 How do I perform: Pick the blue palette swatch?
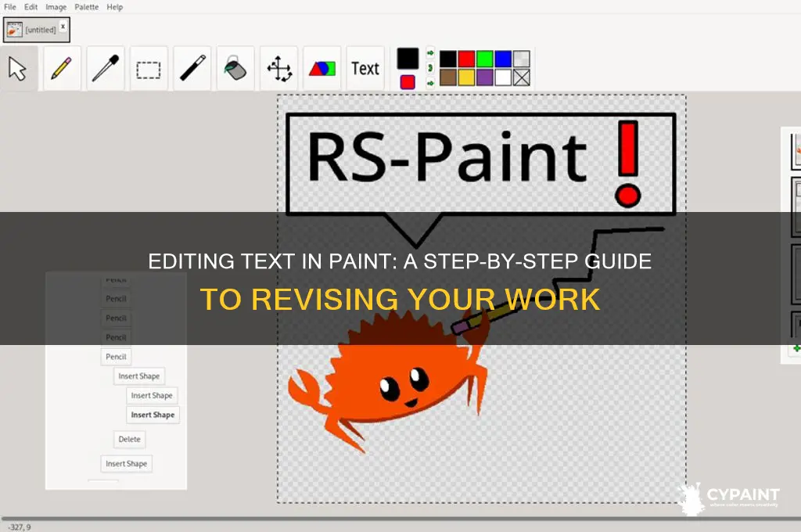tap(503, 59)
